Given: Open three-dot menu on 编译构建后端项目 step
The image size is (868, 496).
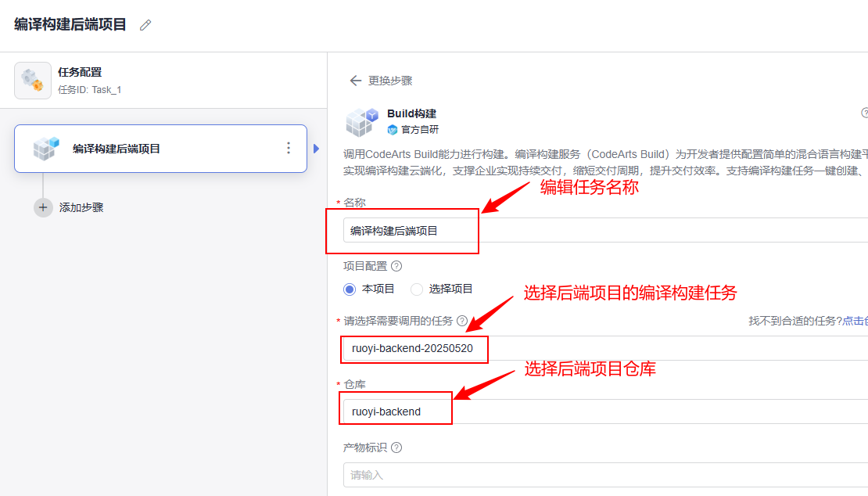Looking at the screenshot, I should tap(289, 148).
